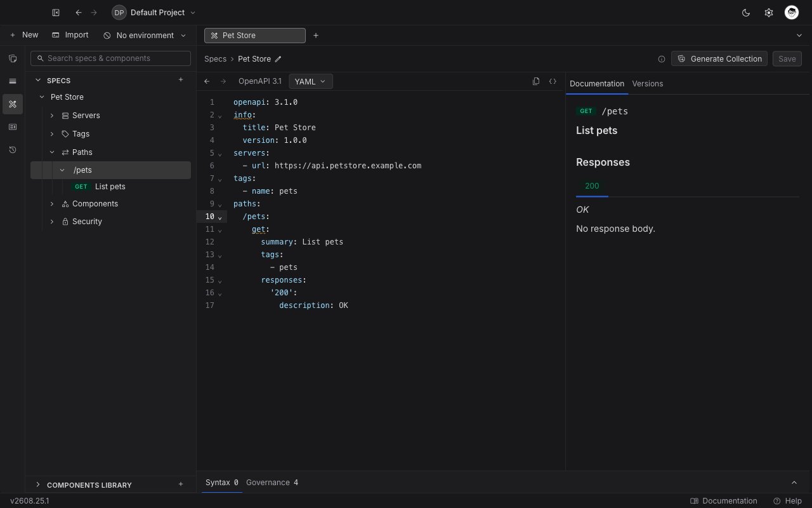This screenshot has width=812, height=508.
Task: Go back with the editor toolbar arrow
Action: pyautogui.click(x=207, y=81)
